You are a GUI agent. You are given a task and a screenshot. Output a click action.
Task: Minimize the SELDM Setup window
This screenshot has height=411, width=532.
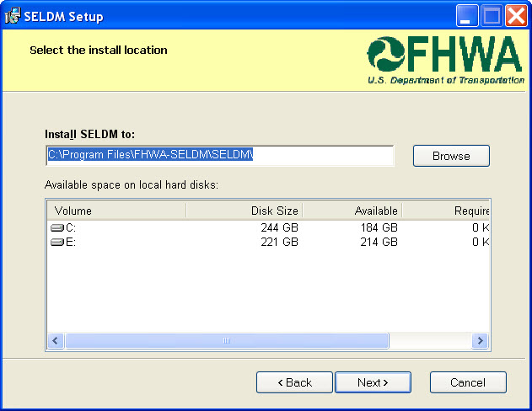tap(469, 15)
